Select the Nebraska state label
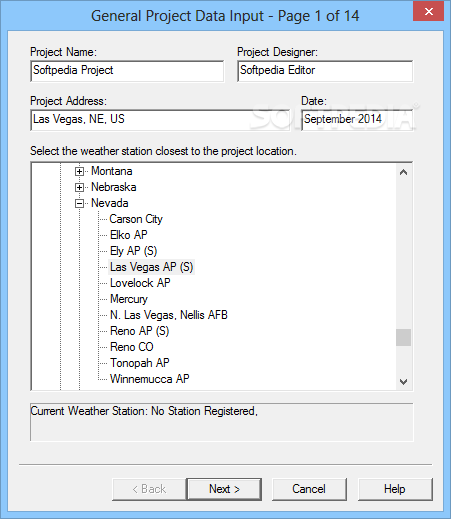 114,187
